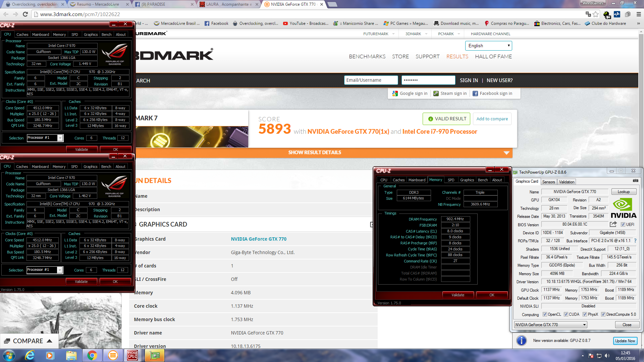Switch to PARADISE Facebook browser tab
Viewport: 644px width, 362px height.
164,4
